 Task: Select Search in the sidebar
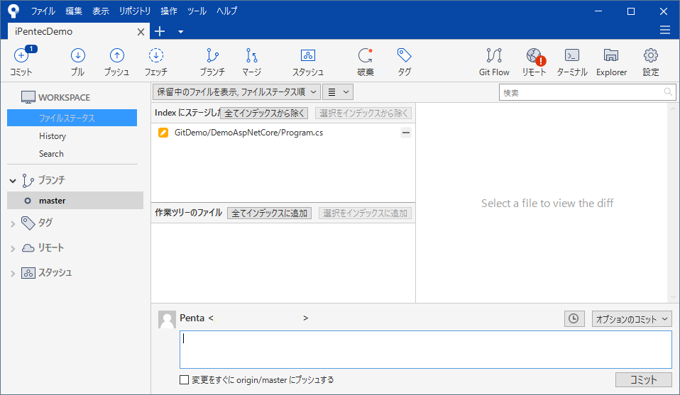tap(51, 154)
